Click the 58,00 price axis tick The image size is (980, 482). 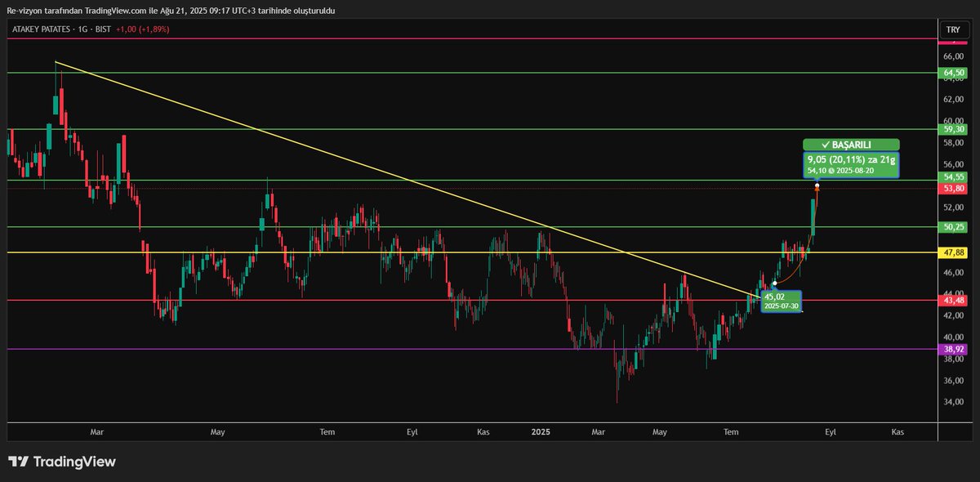pyautogui.click(x=953, y=142)
